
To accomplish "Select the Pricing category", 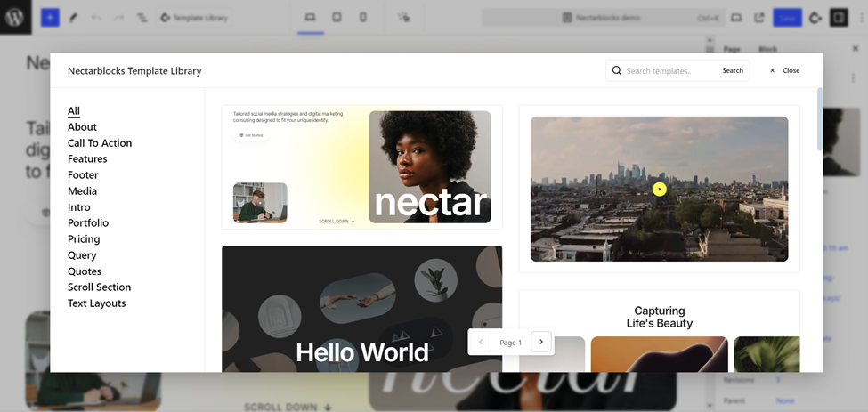I will tap(84, 238).
